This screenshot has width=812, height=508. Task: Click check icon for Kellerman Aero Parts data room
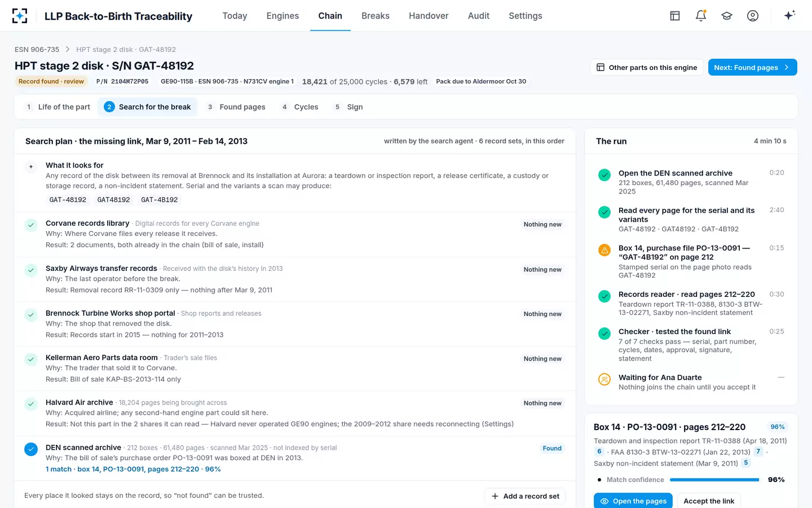click(x=31, y=359)
